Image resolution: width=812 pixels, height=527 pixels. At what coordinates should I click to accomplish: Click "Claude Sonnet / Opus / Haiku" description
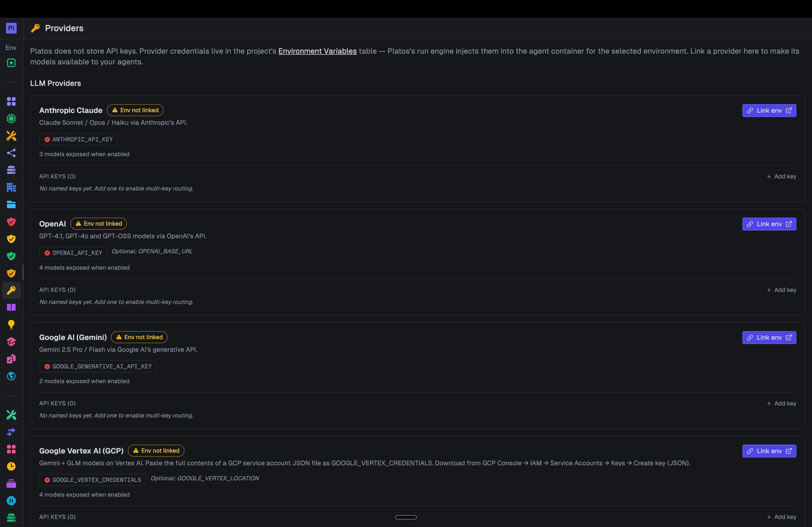click(x=113, y=123)
